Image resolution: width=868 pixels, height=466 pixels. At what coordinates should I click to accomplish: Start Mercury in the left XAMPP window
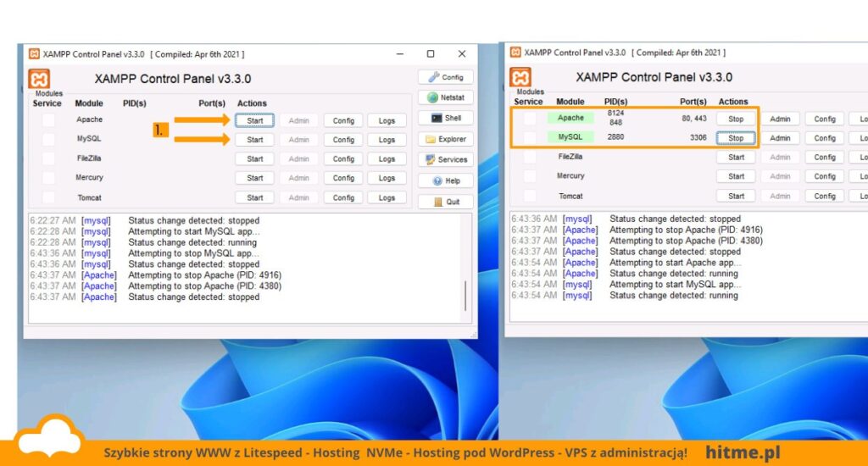click(x=254, y=178)
